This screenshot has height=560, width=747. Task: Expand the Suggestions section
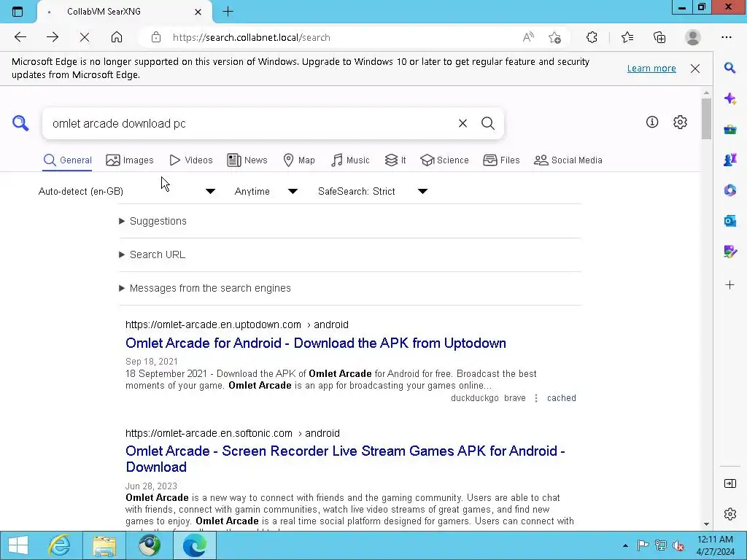click(153, 221)
